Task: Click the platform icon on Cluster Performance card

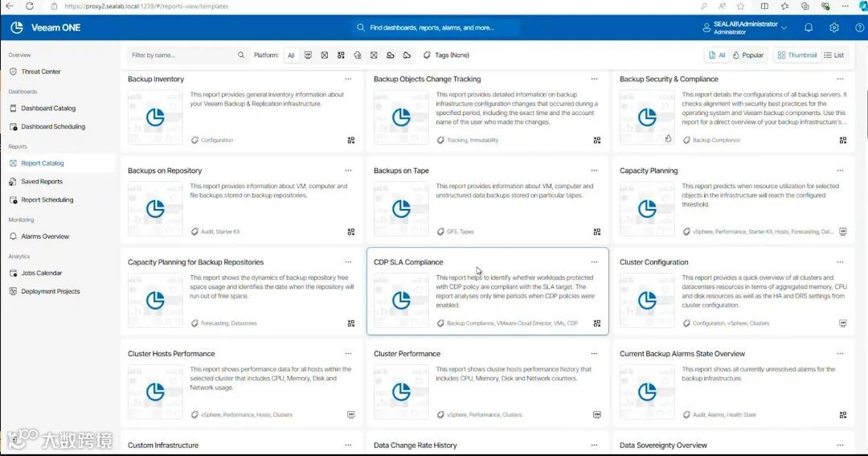Action: point(596,414)
